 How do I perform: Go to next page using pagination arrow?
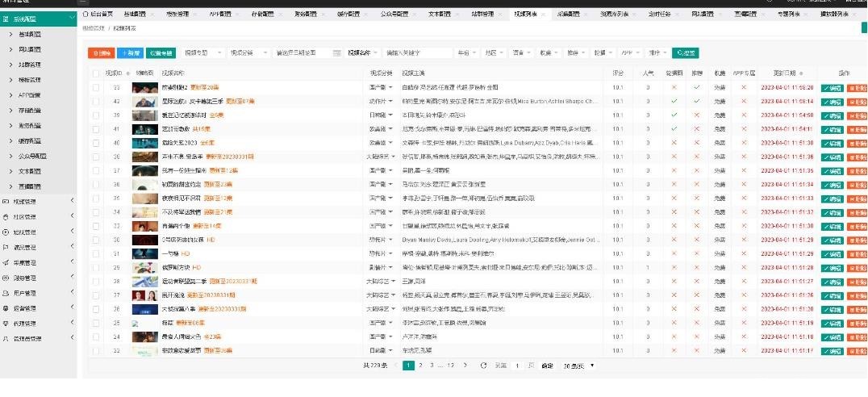pos(465,366)
